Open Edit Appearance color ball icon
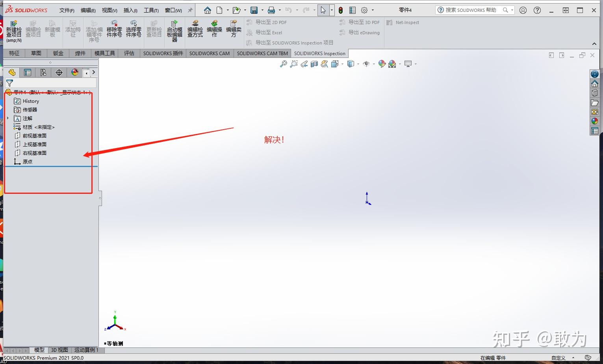Viewport: 603px width, 364px height. tap(382, 64)
